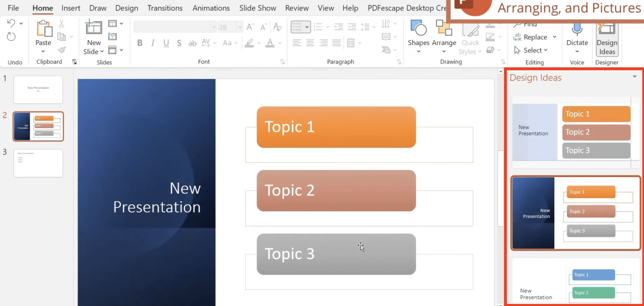Enable strikethrough formatting
Screen dimensions: 644x306
click(x=179, y=43)
